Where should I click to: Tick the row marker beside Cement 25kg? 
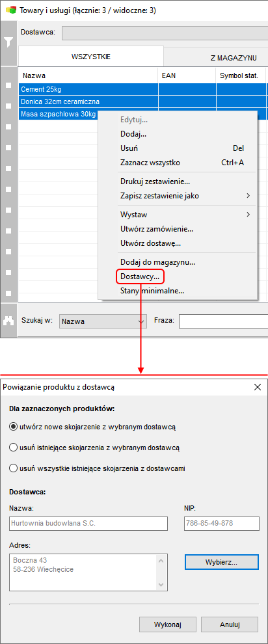[x=8, y=85]
